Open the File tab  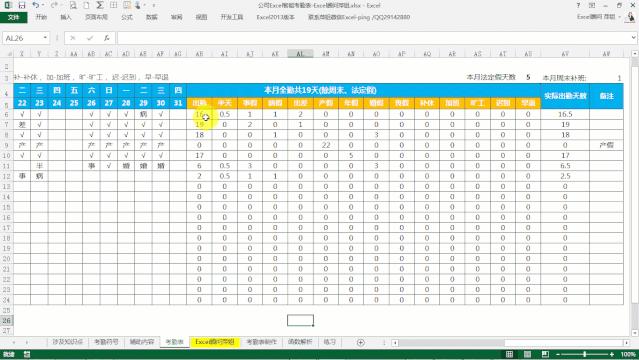(x=14, y=17)
